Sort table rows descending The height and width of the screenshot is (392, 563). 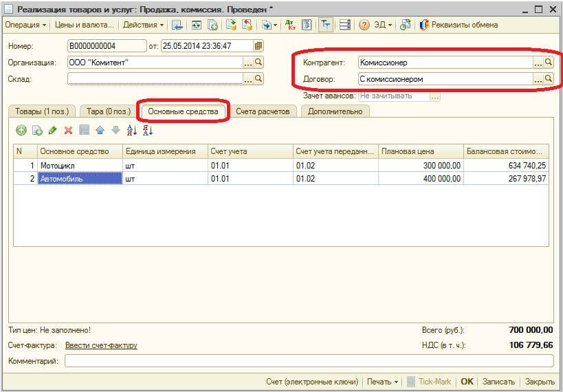pos(147,130)
